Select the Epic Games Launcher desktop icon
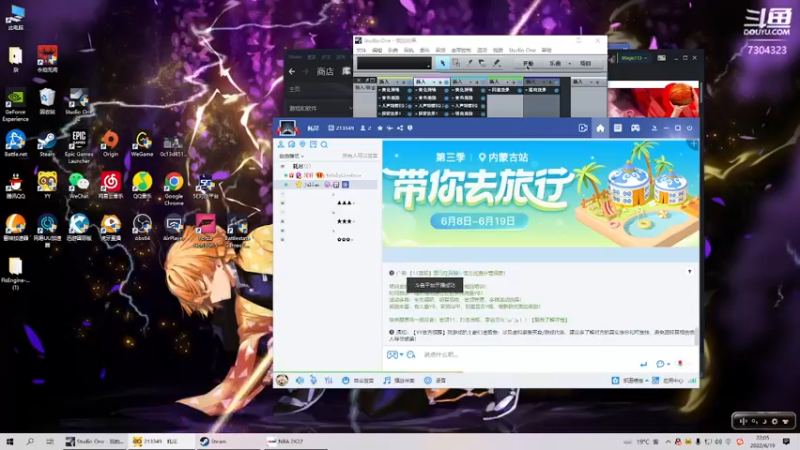This screenshot has width=800, height=450. click(79, 147)
